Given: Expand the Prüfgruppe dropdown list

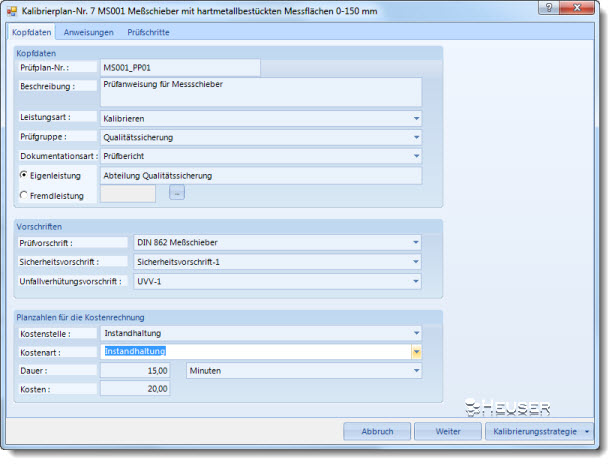Looking at the screenshot, I should tap(416, 137).
